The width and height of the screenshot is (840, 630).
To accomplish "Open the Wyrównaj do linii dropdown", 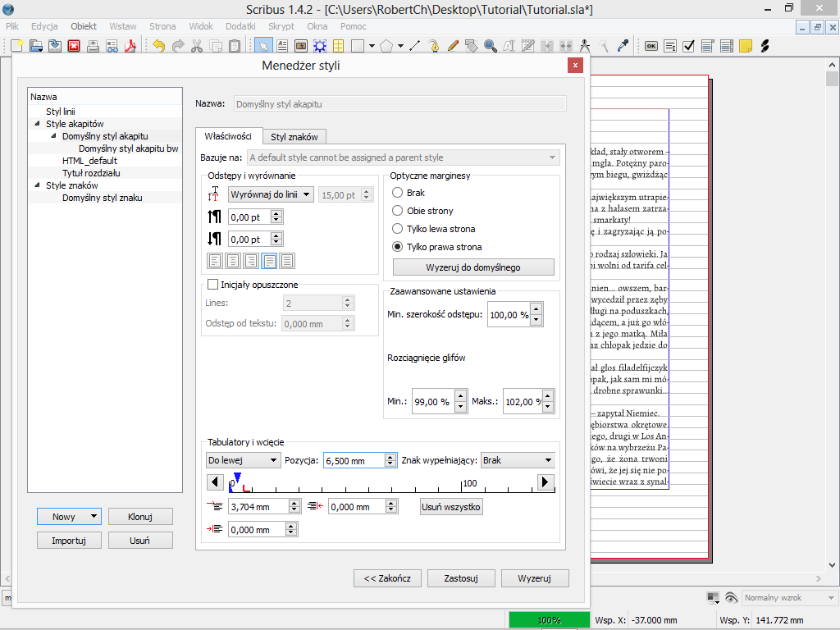I will [x=271, y=194].
